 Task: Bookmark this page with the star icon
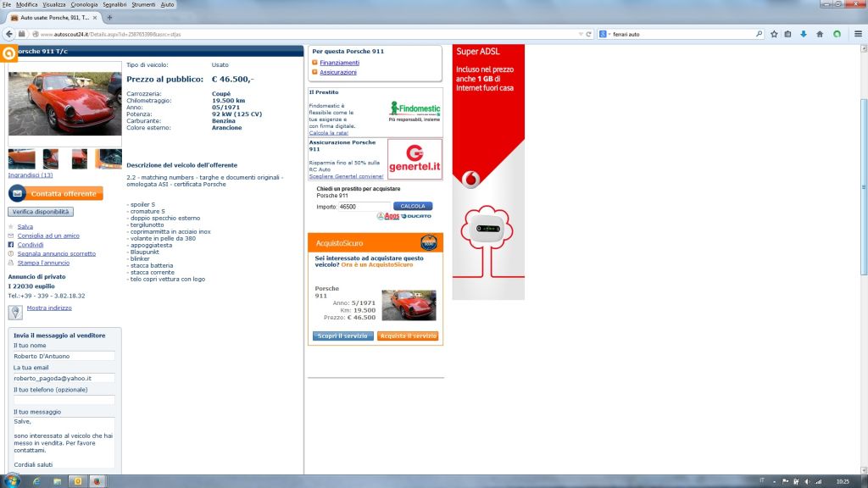click(x=774, y=34)
